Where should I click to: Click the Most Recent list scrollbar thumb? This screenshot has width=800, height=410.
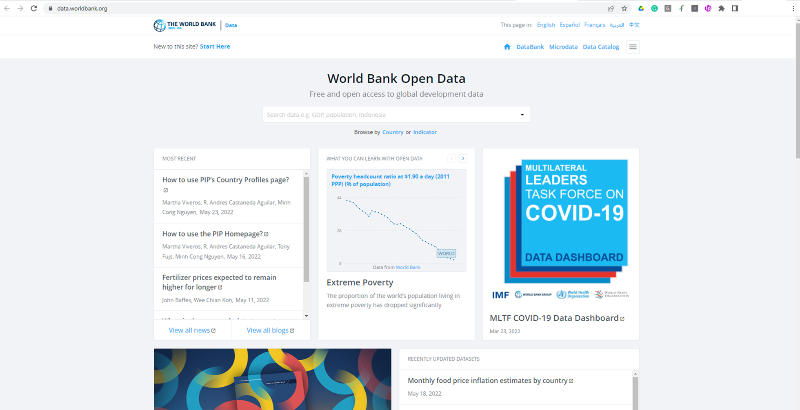tap(306, 229)
